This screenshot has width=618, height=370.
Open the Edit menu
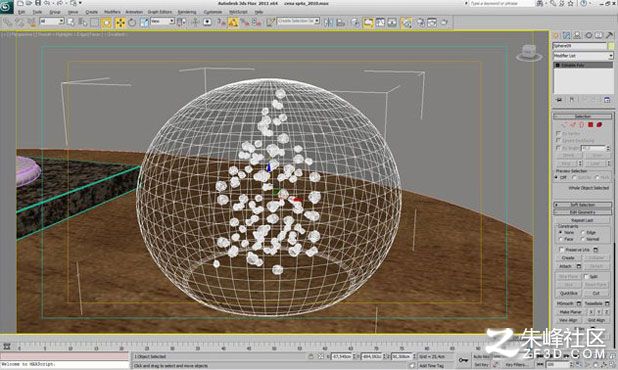[x=21, y=12]
